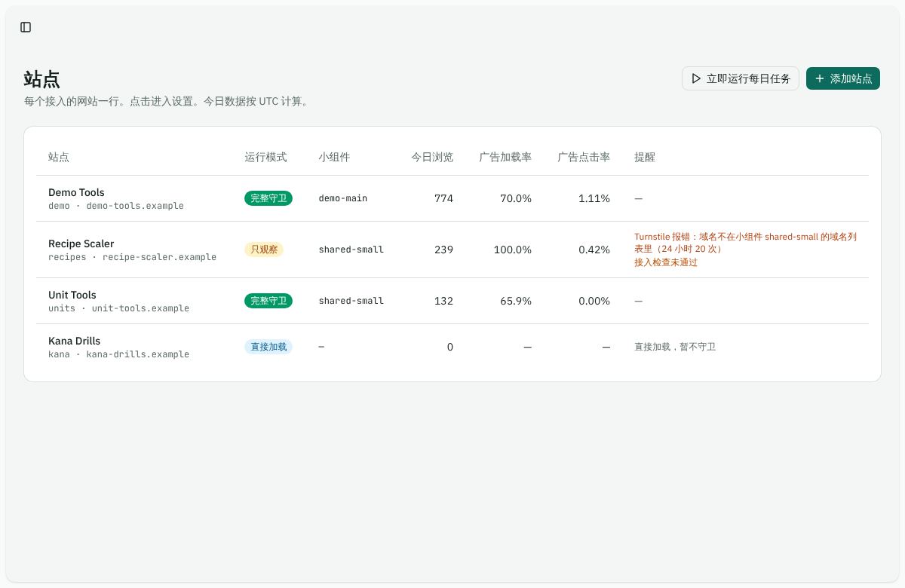Click the 0 views value for Kana Drills

point(450,347)
